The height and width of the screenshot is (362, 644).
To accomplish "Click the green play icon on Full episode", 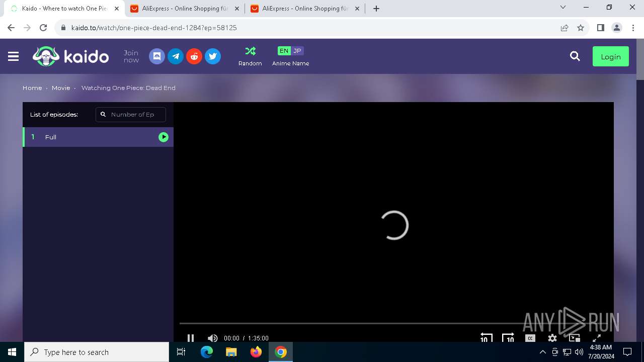I will (164, 137).
